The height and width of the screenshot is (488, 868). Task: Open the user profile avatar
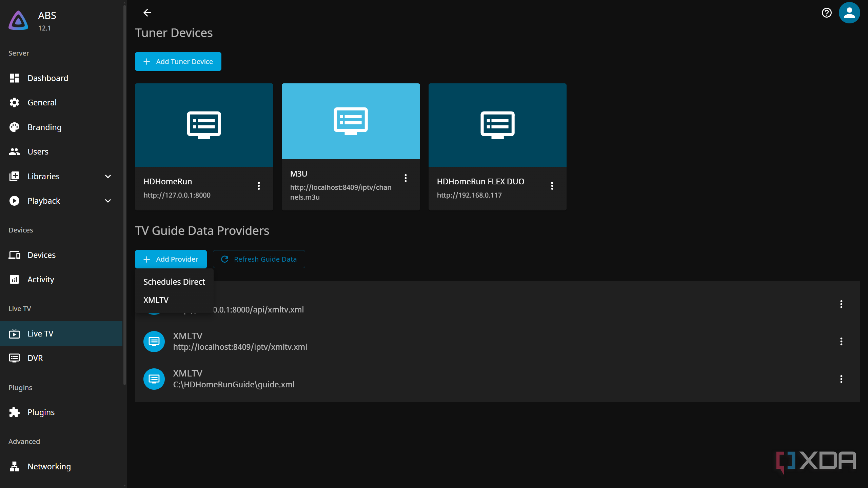tap(849, 13)
